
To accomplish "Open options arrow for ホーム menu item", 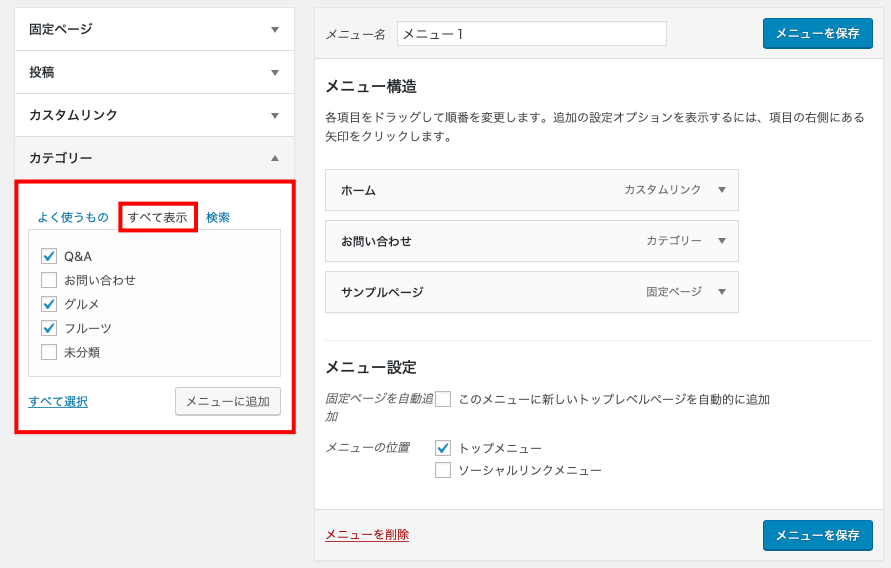I will (722, 190).
